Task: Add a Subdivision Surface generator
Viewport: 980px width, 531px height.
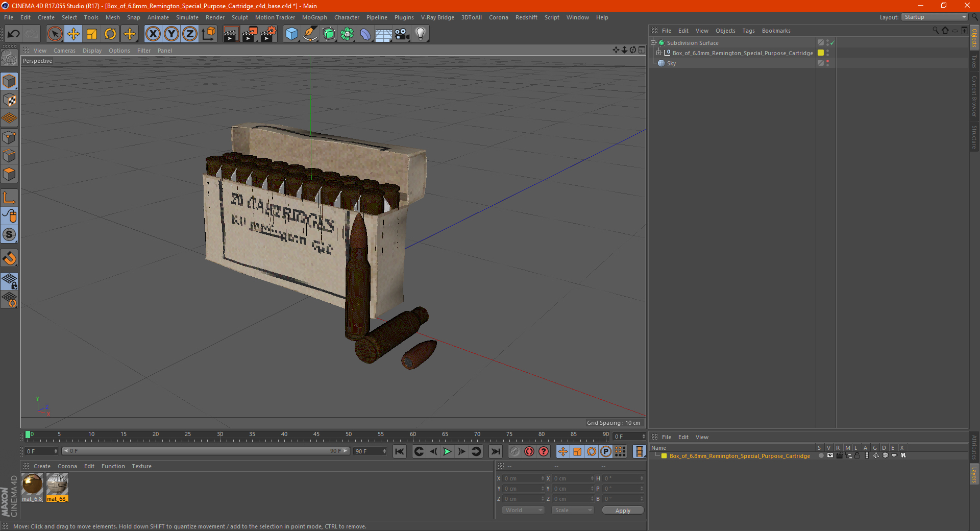Action: click(x=329, y=34)
